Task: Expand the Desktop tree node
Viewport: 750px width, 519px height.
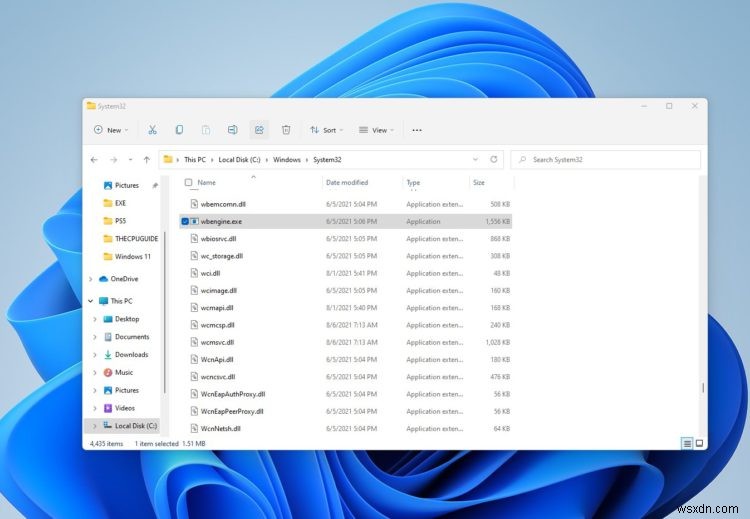Action: 95,319
